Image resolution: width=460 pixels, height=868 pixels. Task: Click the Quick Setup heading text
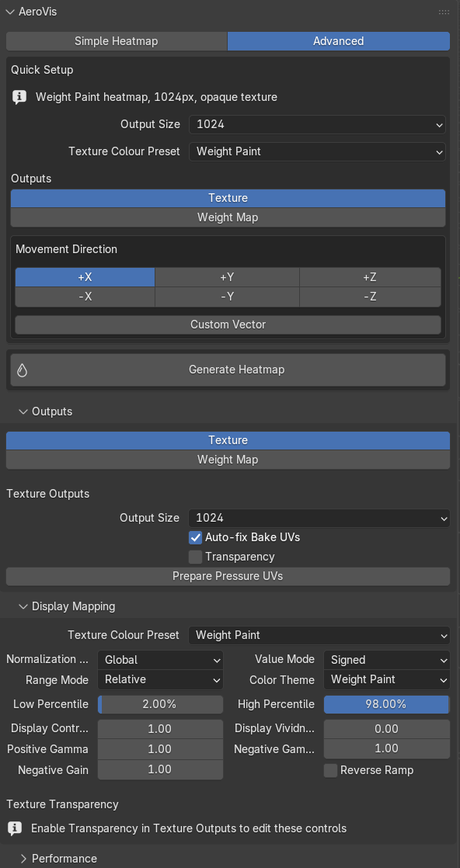pyautogui.click(x=42, y=70)
